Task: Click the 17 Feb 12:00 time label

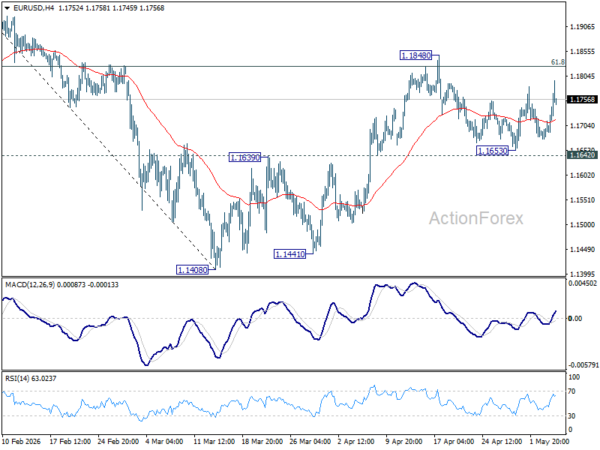Action: click(70, 442)
